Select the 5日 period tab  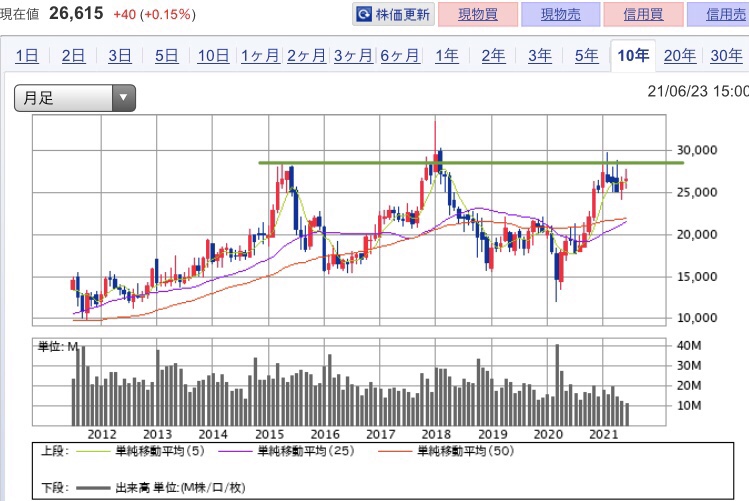(166, 56)
